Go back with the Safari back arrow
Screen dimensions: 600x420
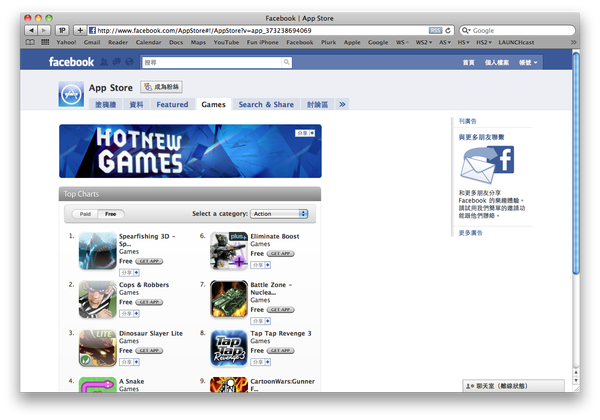click(x=31, y=30)
